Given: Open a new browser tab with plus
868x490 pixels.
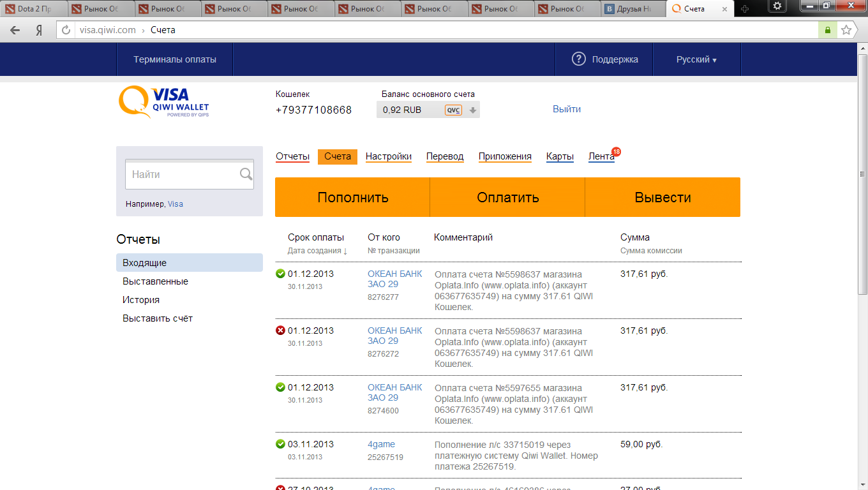Looking at the screenshot, I should pos(744,9).
